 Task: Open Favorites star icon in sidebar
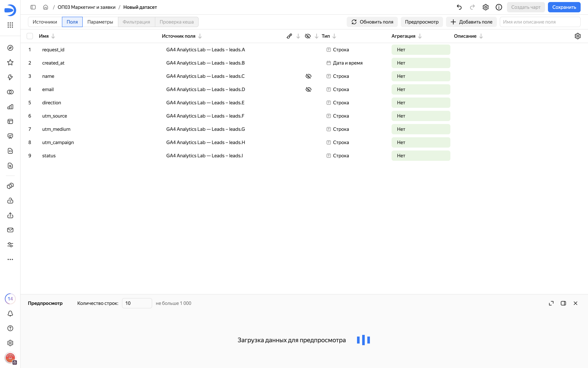coord(10,63)
